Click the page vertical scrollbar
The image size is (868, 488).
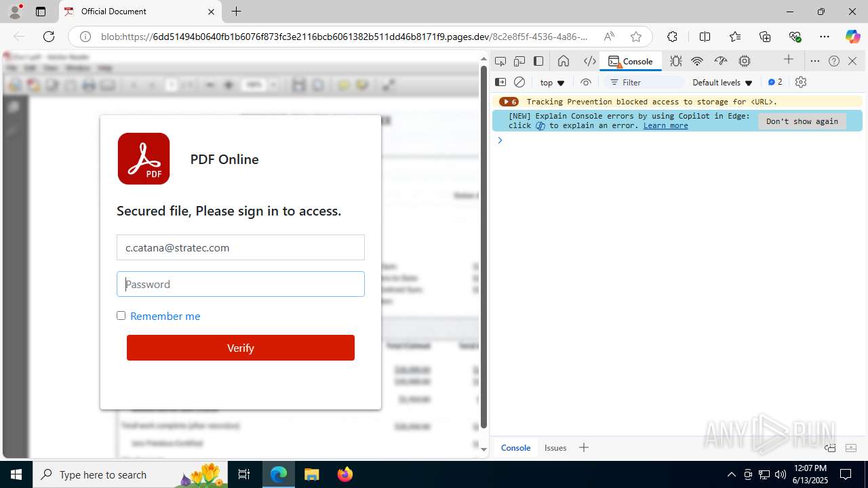(484, 247)
